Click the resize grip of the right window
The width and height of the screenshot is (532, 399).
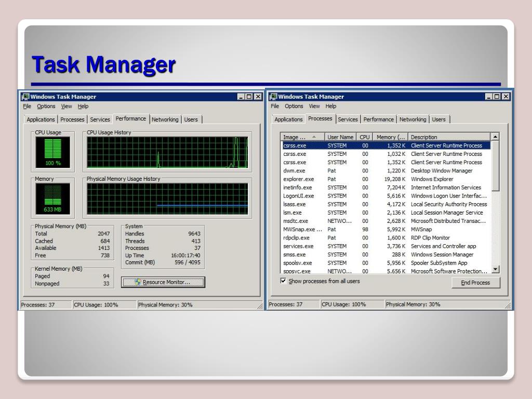[508, 305]
